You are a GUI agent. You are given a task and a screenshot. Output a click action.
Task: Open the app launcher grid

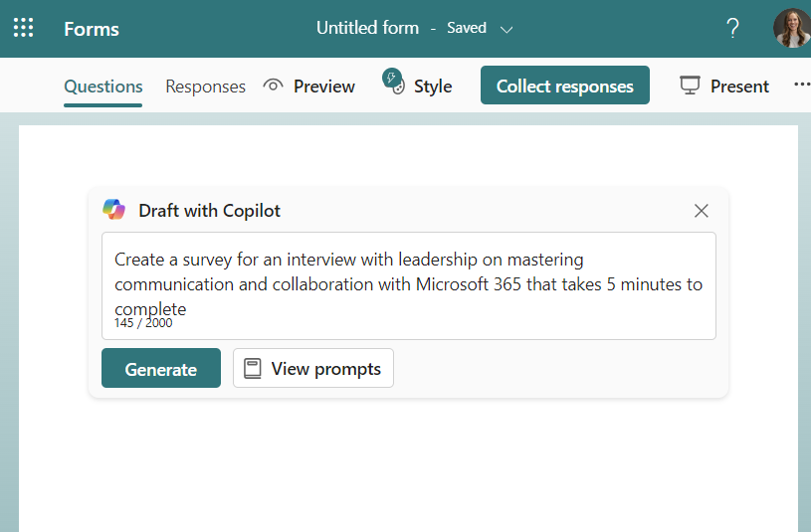click(x=23, y=28)
